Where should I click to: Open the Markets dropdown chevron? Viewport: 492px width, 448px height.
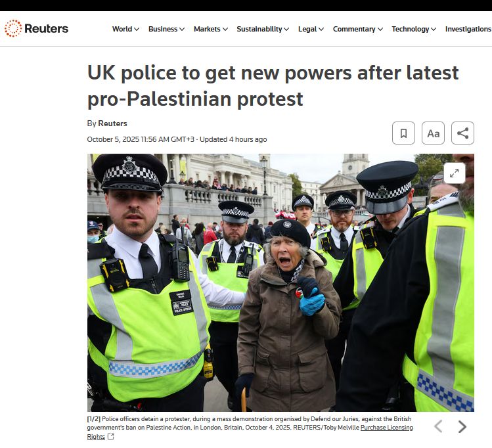(225, 29)
